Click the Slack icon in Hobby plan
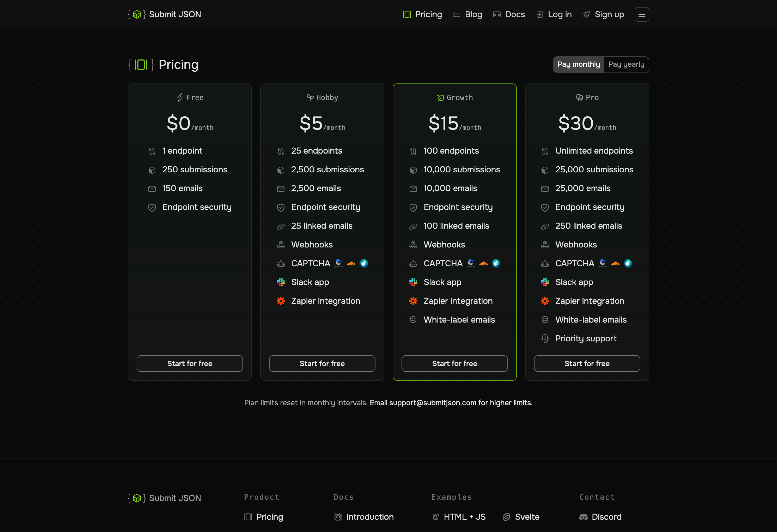 281,282
